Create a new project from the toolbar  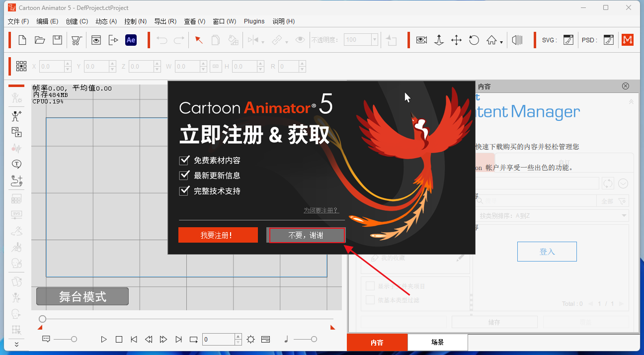(x=22, y=40)
